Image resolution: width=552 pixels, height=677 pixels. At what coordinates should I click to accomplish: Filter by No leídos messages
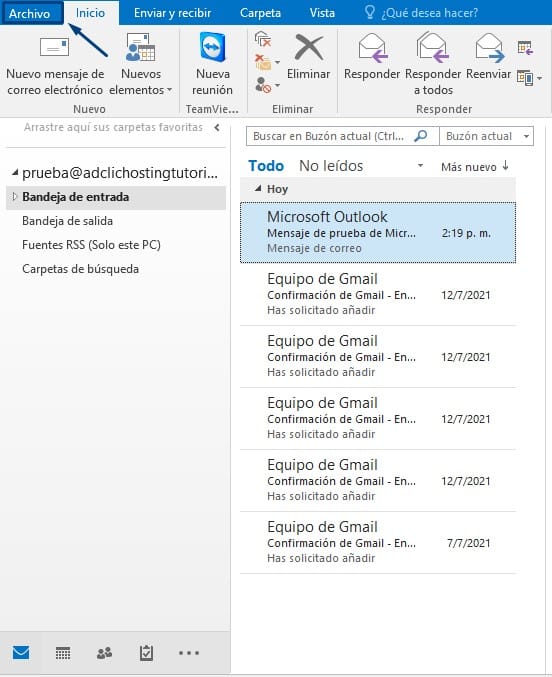point(331,166)
